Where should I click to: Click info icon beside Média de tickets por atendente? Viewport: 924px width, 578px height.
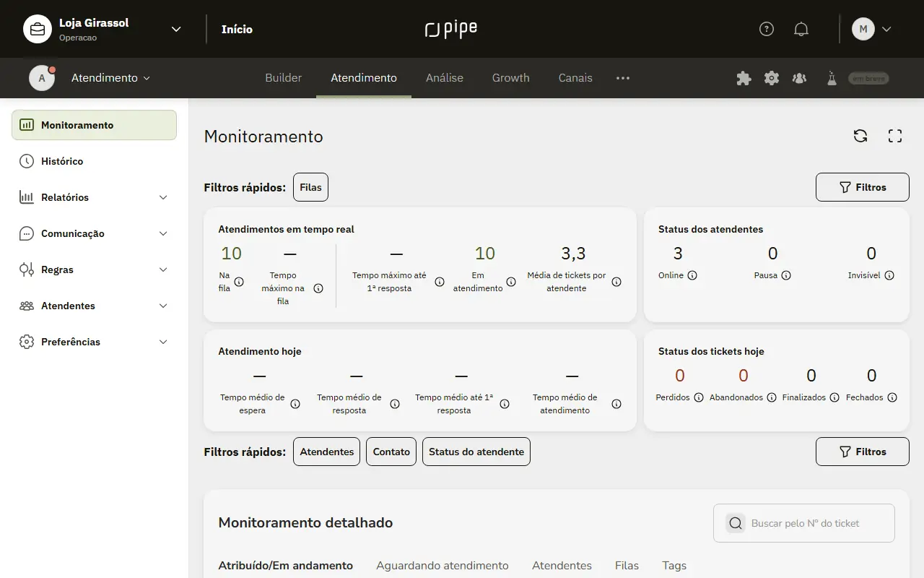coord(616,282)
